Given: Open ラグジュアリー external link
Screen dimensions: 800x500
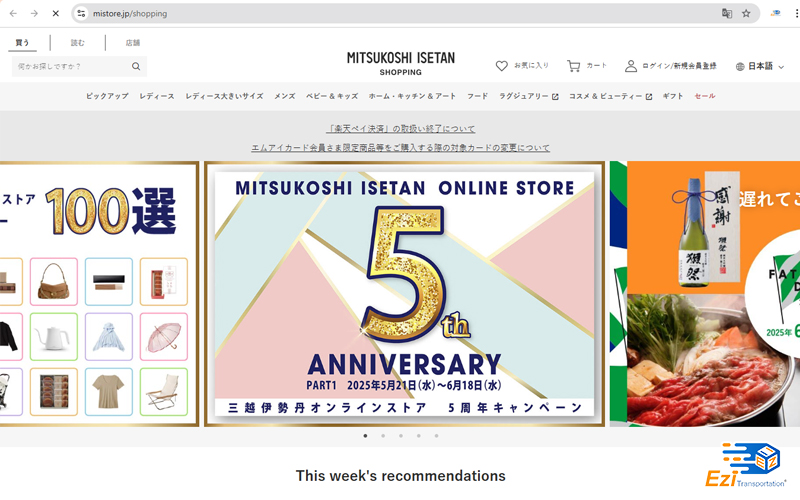Looking at the screenshot, I should (x=529, y=96).
